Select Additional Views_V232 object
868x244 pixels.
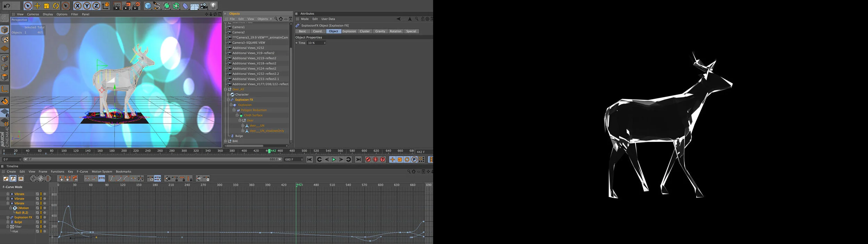click(248, 48)
